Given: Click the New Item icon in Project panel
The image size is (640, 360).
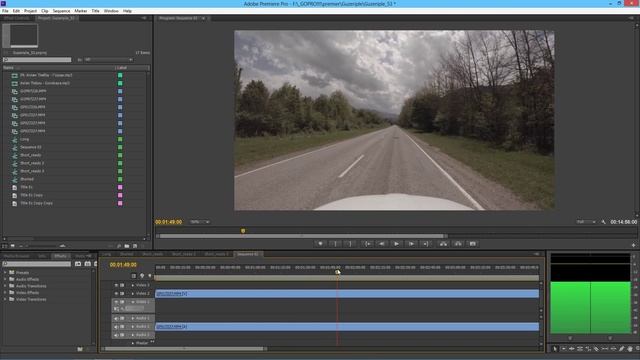Looking at the screenshot, I should pos(135,246).
